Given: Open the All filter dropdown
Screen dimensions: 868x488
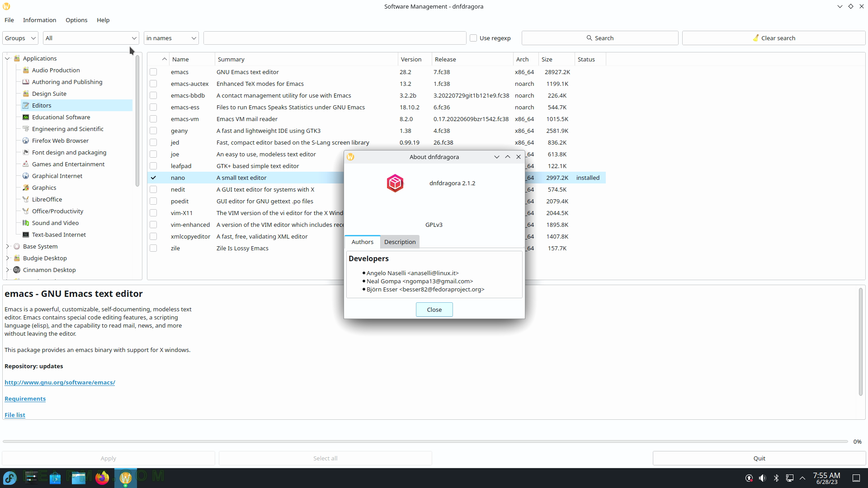Looking at the screenshot, I should click(x=91, y=38).
